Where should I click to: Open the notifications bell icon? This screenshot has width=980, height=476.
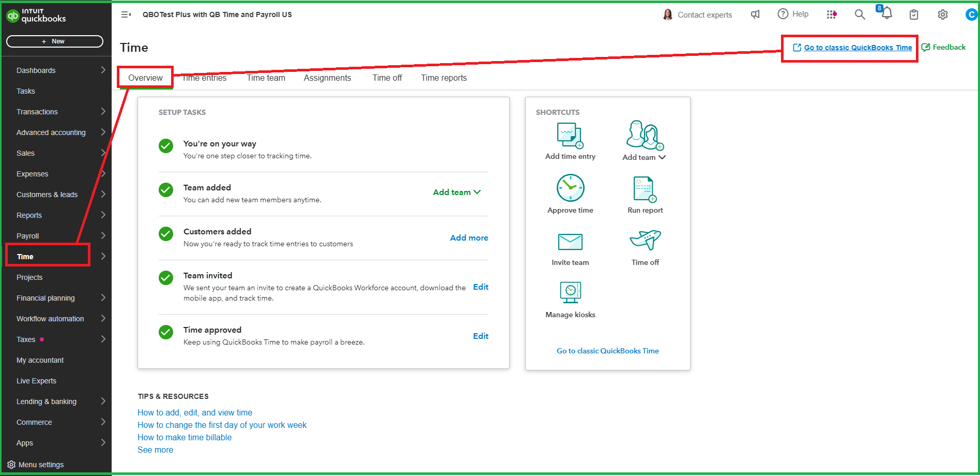887,13
